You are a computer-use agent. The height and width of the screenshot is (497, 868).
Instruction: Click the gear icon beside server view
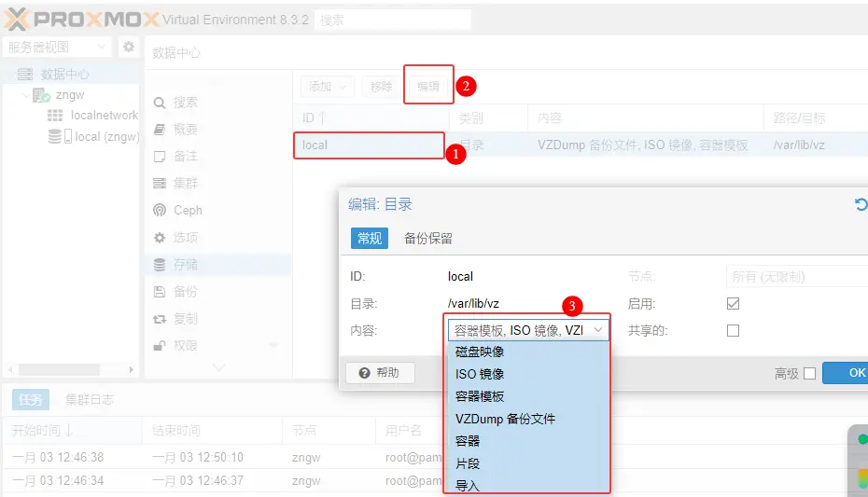click(129, 47)
